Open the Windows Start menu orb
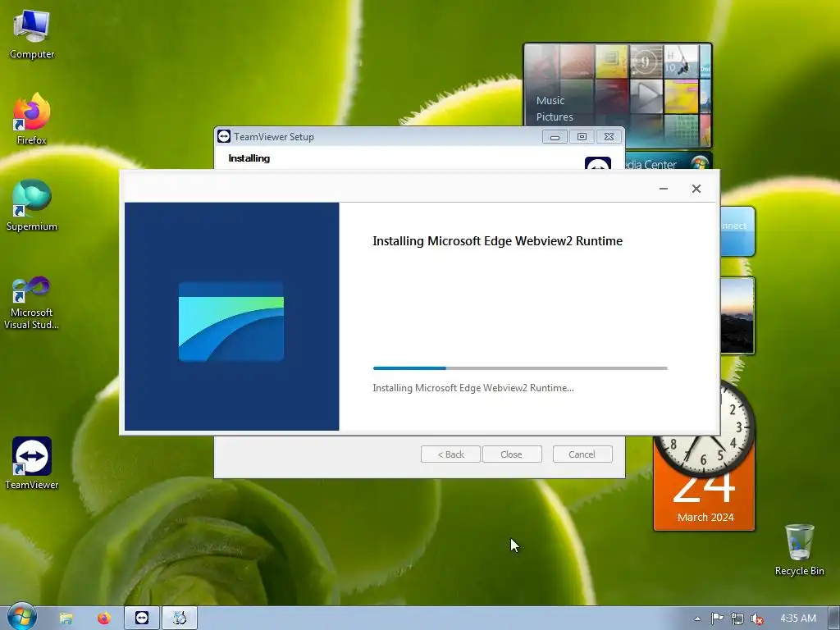Image resolution: width=840 pixels, height=630 pixels. click(x=21, y=617)
